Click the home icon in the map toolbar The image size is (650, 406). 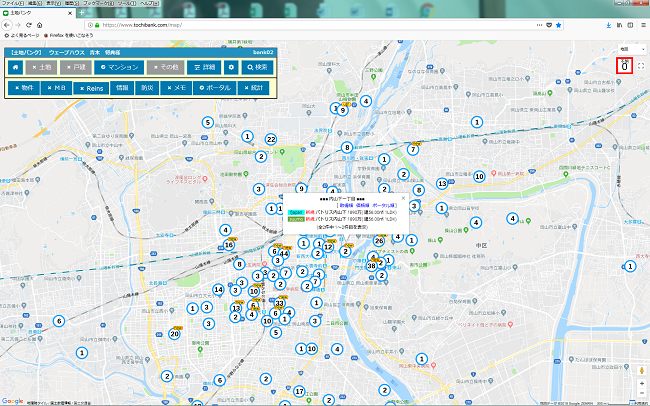tap(17, 67)
